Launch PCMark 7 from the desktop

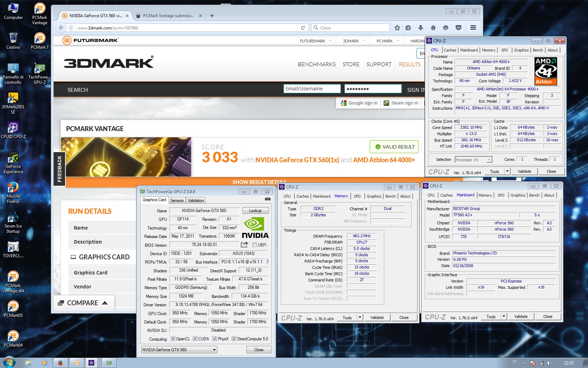[x=40, y=41]
